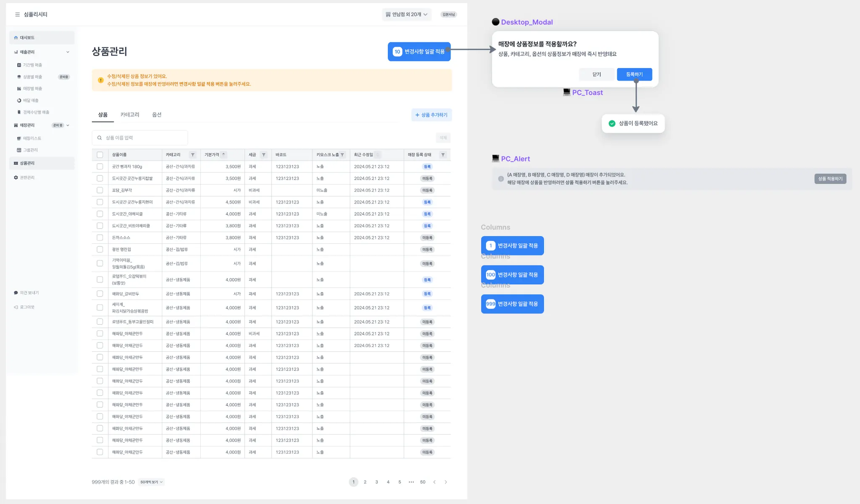Sort by 기본가격 arrow icon
The height and width of the screenshot is (504, 860).
tap(224, 154)
